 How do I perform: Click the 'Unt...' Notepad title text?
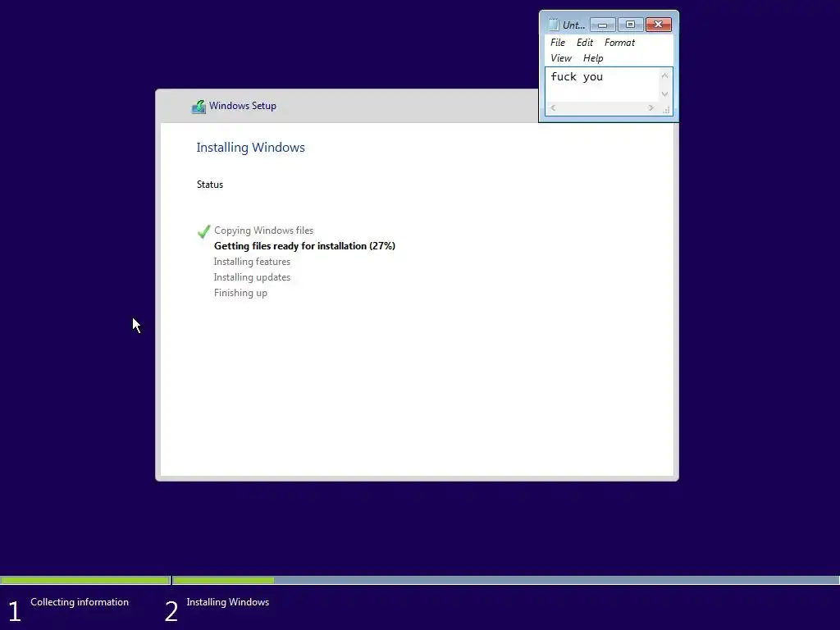[x=573, y=25]
